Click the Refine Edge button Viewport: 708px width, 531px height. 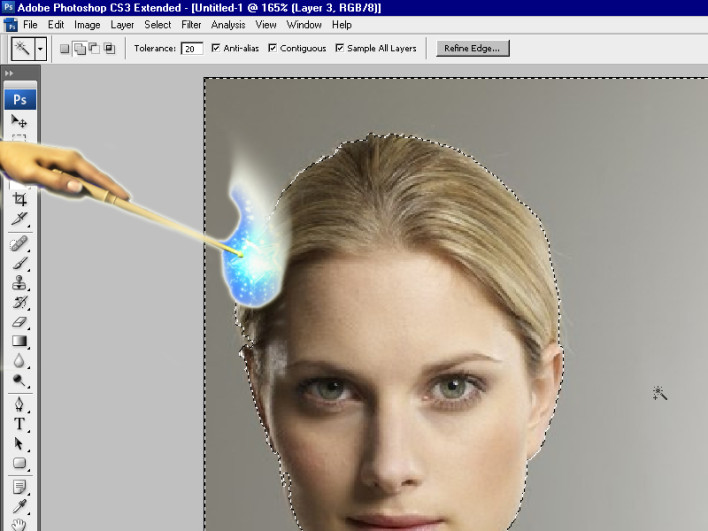473,48
